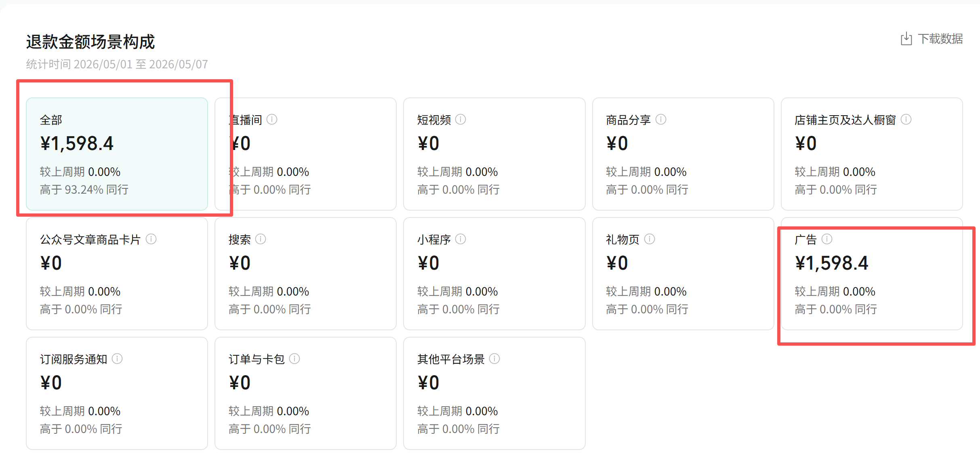Click info icon next to 店铺主页及达人橱窗

point(906,120)
